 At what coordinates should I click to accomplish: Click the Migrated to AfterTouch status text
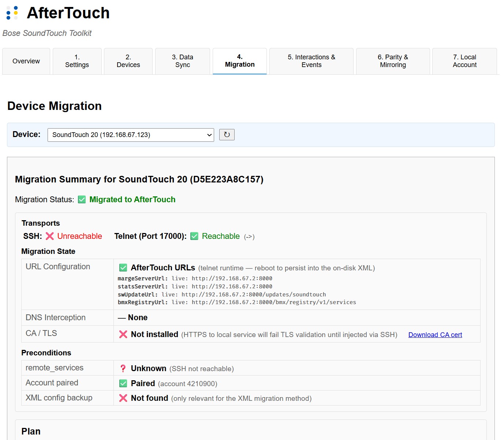(x=132, y=200)
